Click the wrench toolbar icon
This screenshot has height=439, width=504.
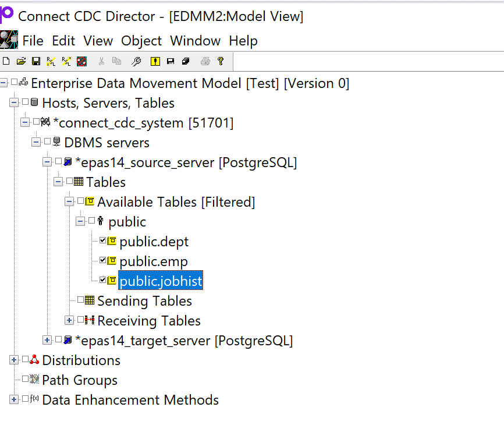coord(136,61)
